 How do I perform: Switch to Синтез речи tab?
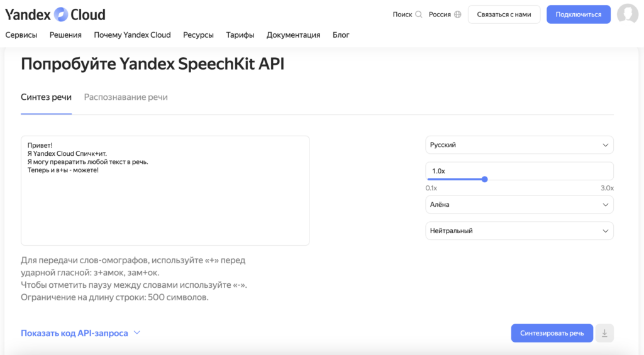pyautogui.click(x=46, y=97)
